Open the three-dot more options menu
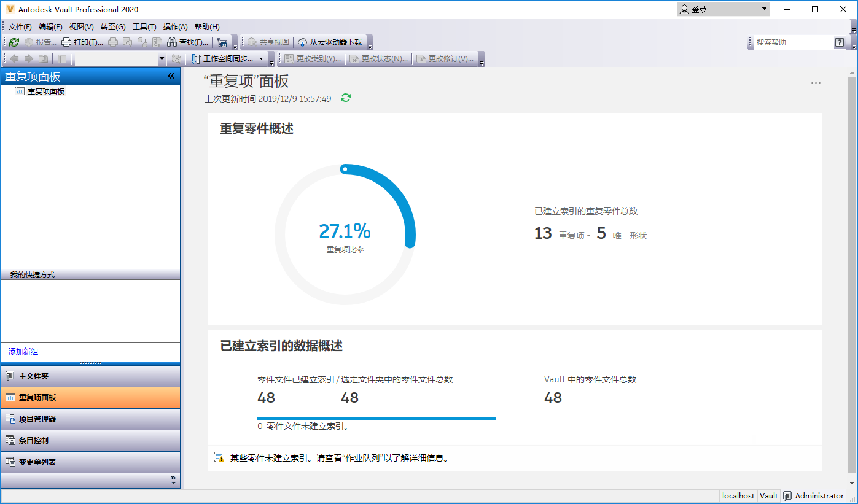This screenshot has height=504, width=858. [x=816, y=83]
